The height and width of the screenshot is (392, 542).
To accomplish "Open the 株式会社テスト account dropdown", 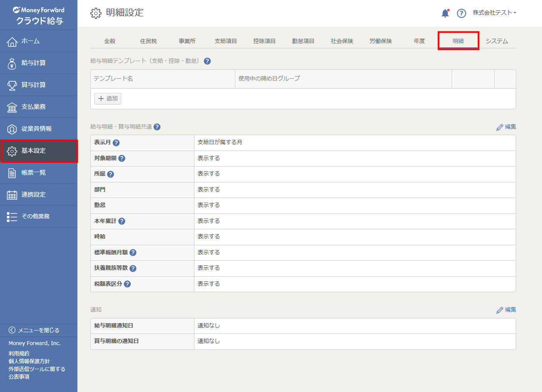I will tap(494, 13).
